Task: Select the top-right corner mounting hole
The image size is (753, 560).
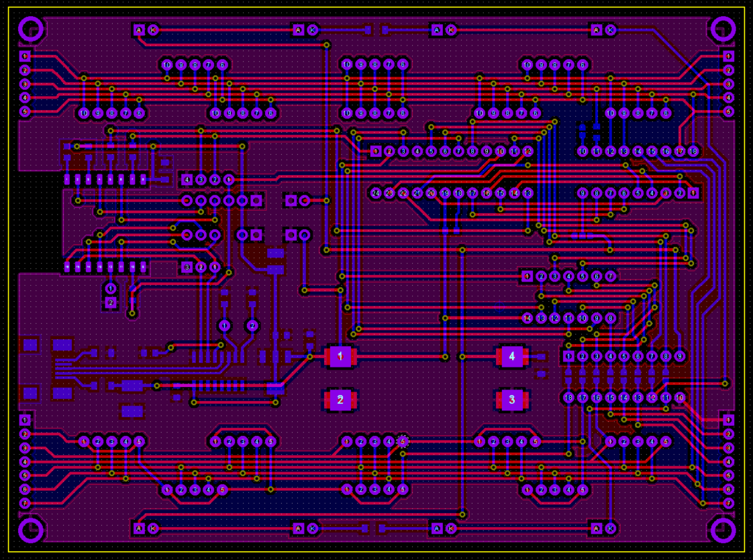Action: coord(723,29)
